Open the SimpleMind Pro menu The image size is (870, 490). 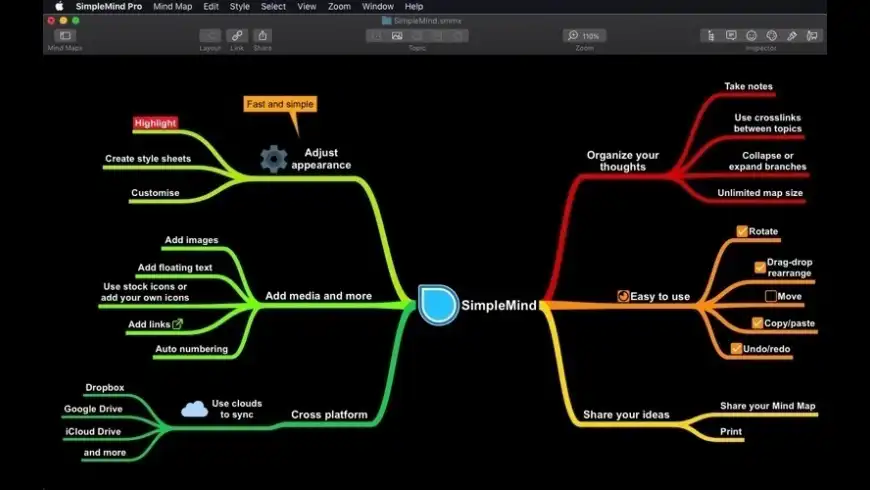click(109, 7)
